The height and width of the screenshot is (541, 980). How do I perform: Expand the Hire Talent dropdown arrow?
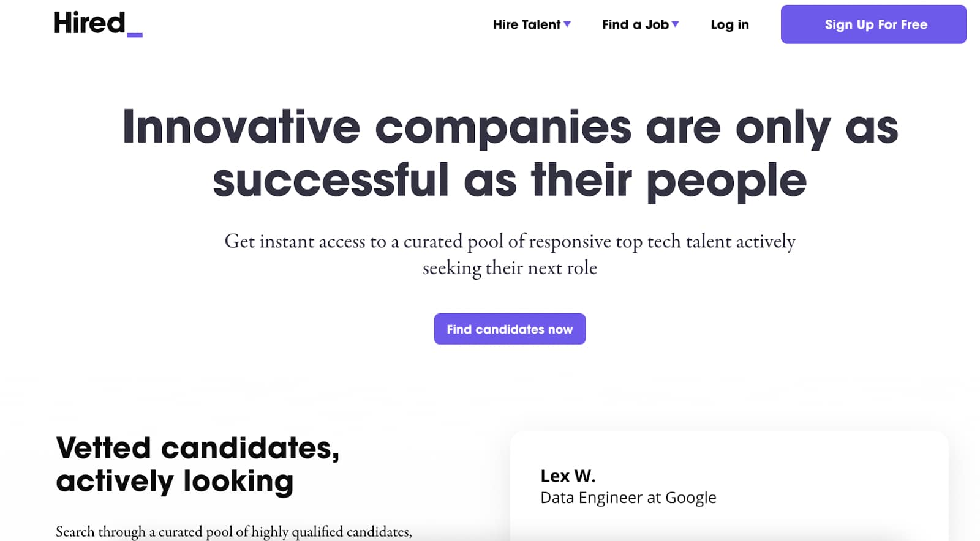click(567, 24)
